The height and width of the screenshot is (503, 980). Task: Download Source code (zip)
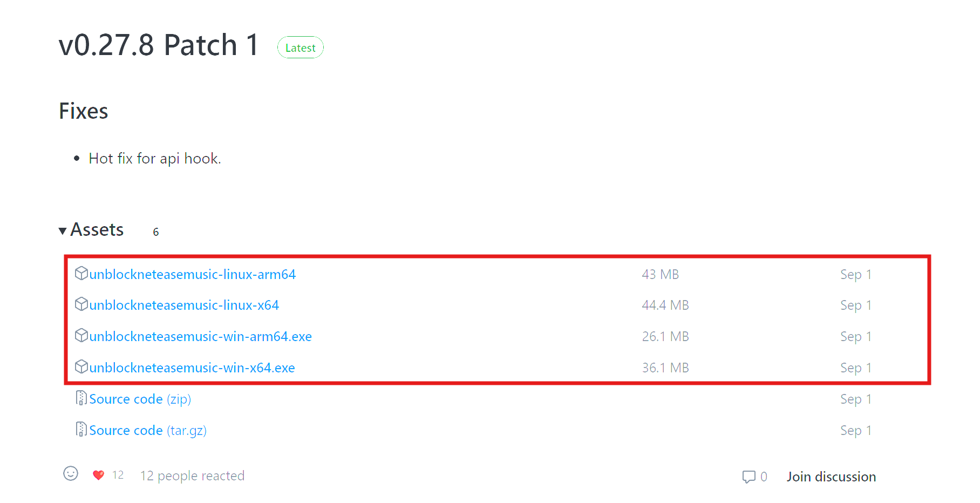pyautogui.click(x=140, y=399)
